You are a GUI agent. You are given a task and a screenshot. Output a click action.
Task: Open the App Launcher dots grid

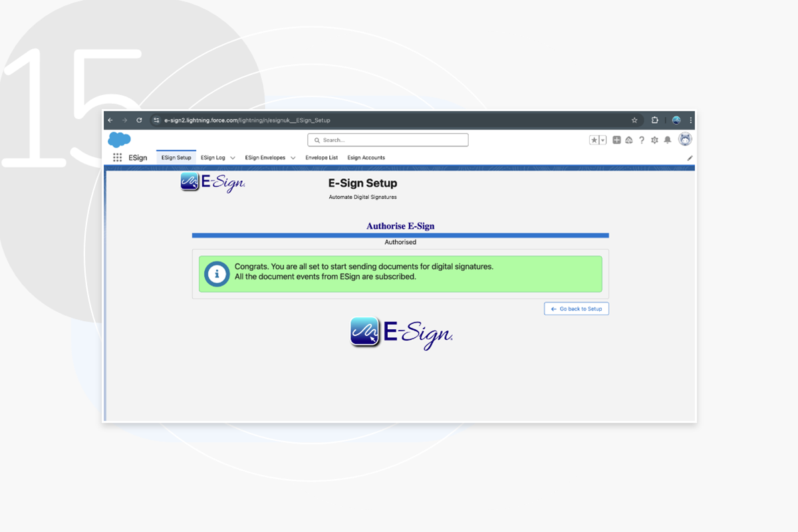[117, 158]
